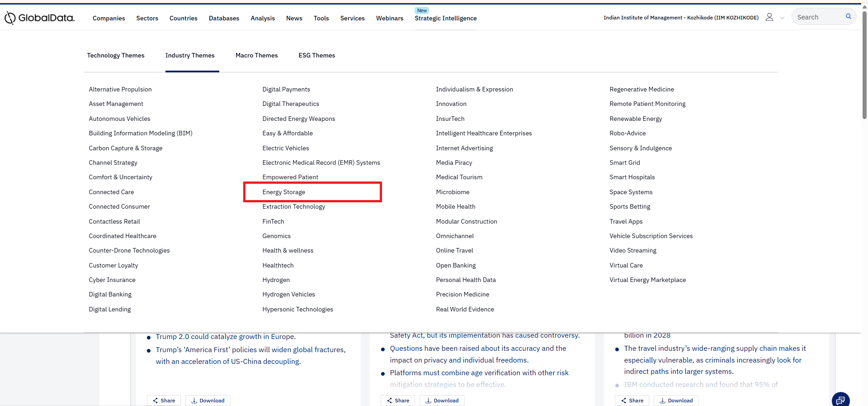
Task: Click Precision Medicine link
Action: point(462,294)
